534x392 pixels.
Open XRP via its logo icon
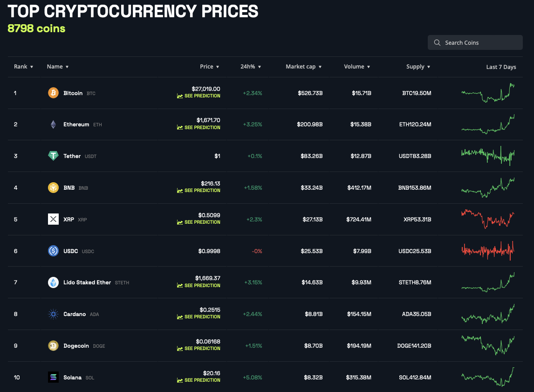point(53,219)
